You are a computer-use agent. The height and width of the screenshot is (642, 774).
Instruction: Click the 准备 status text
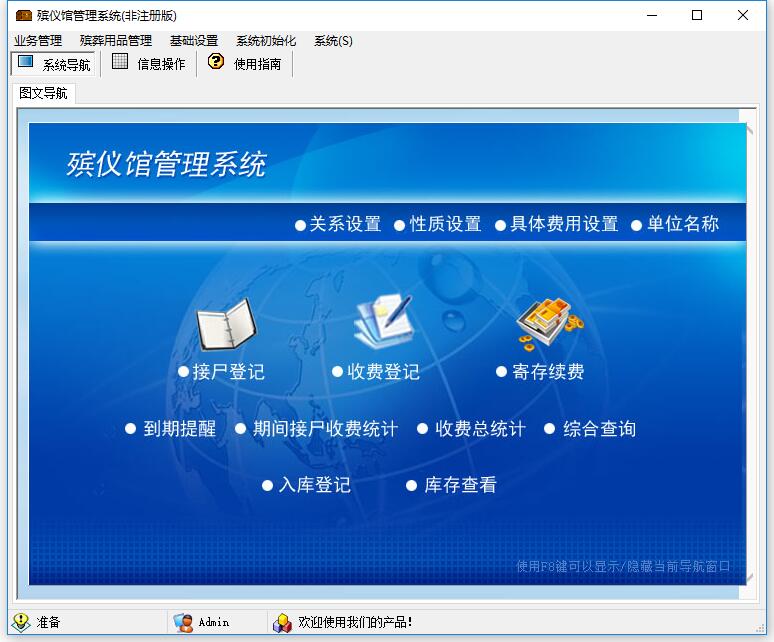pyautogui.click(x=48, y=622)
